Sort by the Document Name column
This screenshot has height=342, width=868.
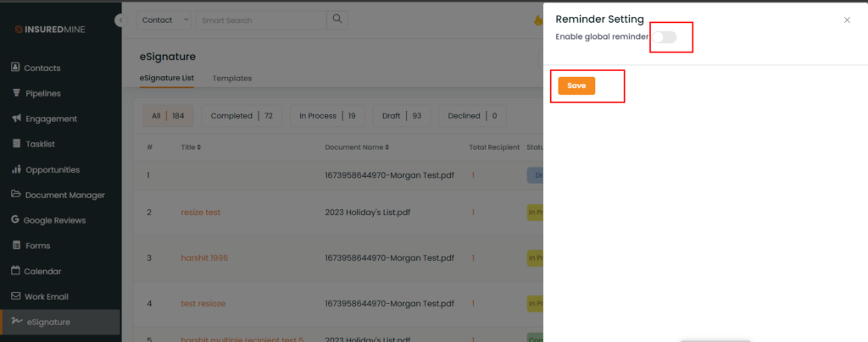pos(357,147)
